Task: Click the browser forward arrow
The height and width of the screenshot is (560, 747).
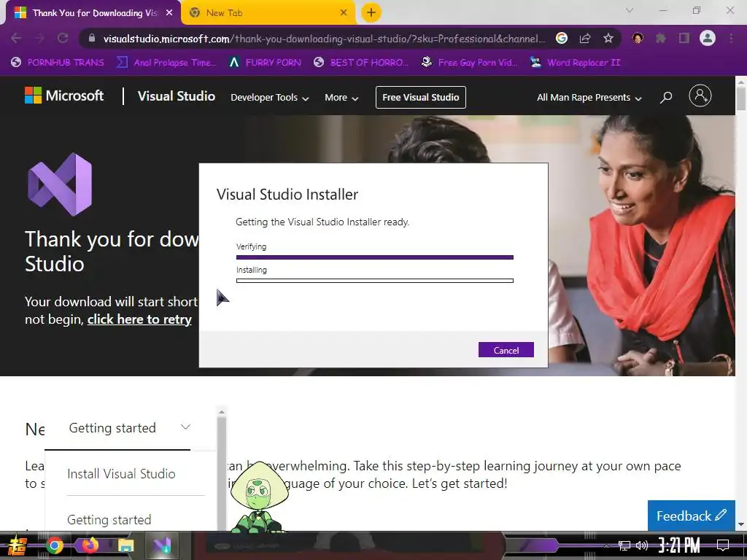Action: pos(39,38)
